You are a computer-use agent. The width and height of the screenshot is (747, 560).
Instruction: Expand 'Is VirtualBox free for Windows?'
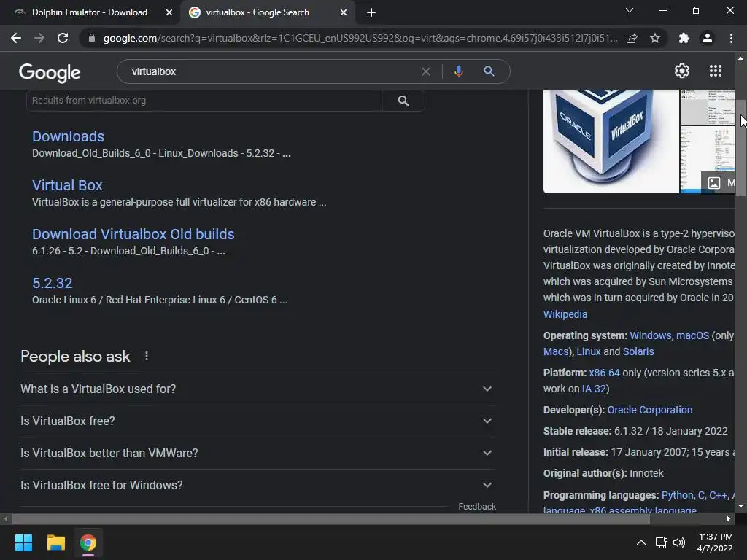click(x=258, y=485)
